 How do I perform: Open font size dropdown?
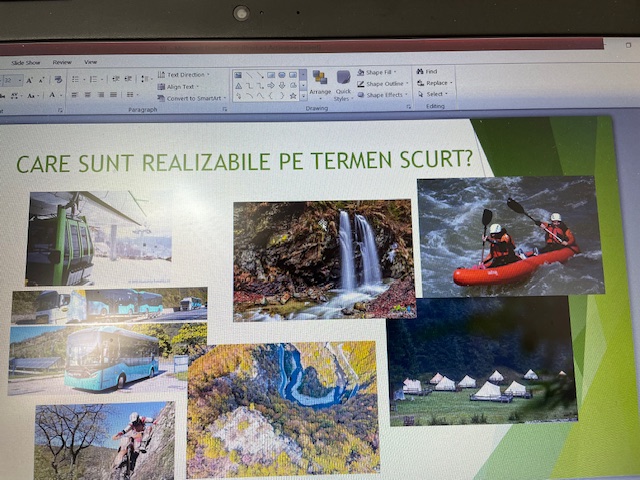(x=20, y=81)
